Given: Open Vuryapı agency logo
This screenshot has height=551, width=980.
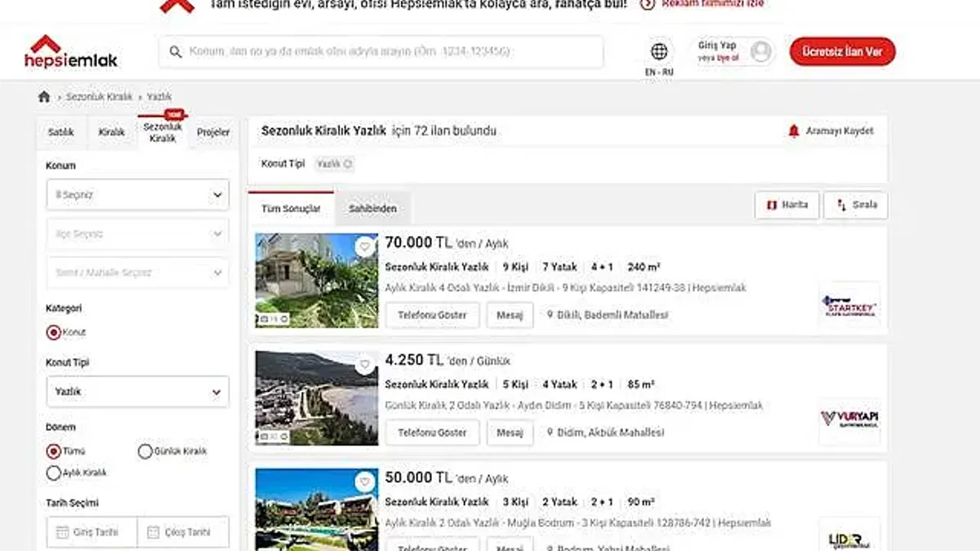Looking at the screenshot, I should pos(849,421).
